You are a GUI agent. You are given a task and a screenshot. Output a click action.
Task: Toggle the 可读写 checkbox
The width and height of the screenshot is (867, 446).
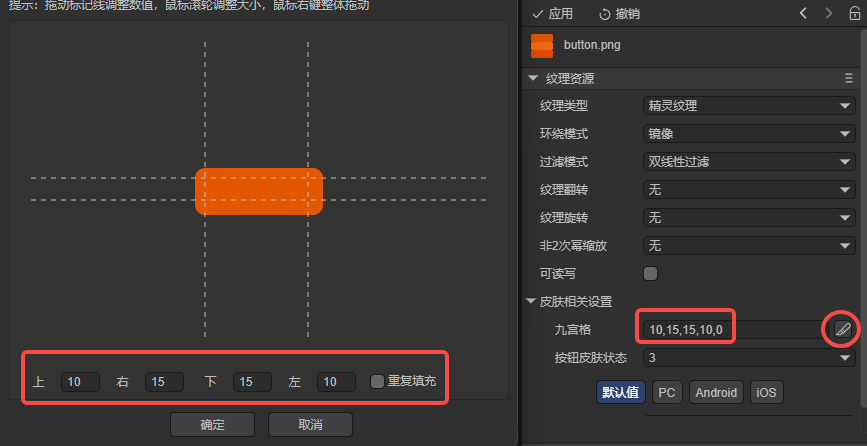tap(650, 273)
